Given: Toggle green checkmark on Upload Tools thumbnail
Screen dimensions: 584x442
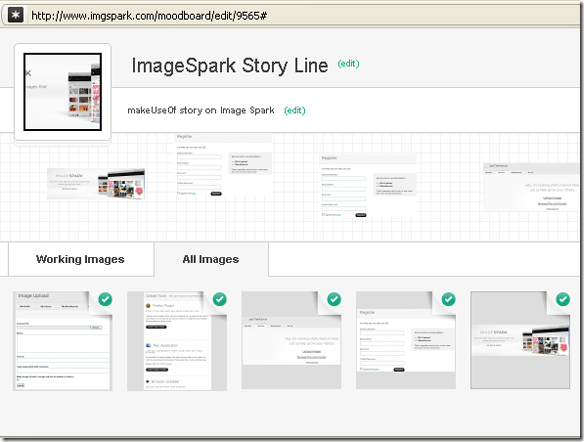Looking at the screenshot, I should click(219, 299).
